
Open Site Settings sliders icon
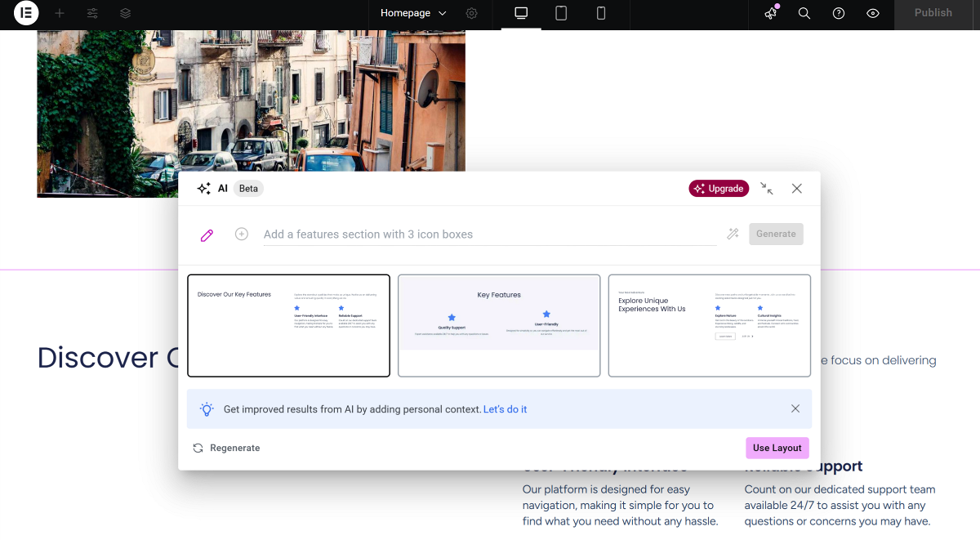coord(92,13)
